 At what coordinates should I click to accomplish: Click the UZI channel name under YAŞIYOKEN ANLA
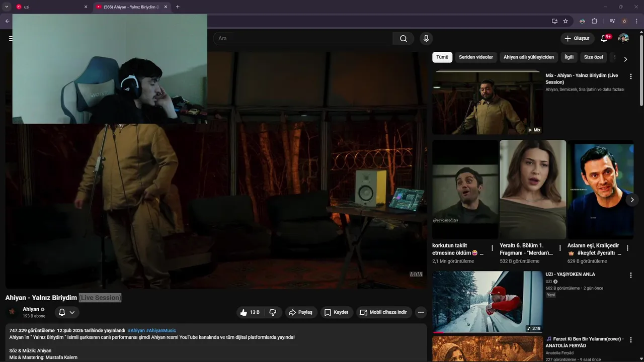point(549,282)
